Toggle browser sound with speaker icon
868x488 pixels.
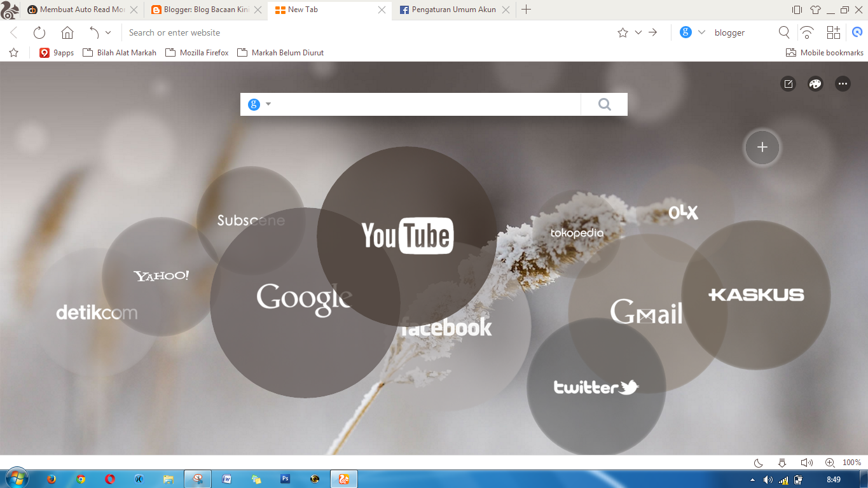pos(806,463)
